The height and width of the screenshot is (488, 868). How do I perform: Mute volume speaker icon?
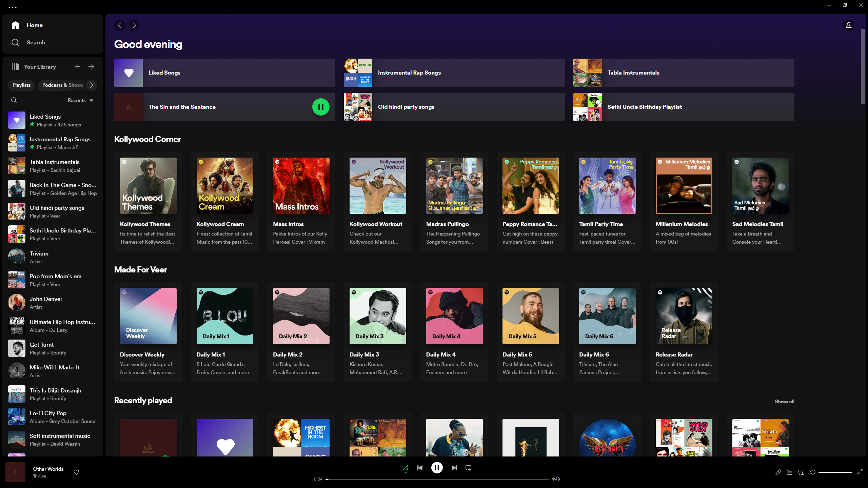[x=813, y=472]
